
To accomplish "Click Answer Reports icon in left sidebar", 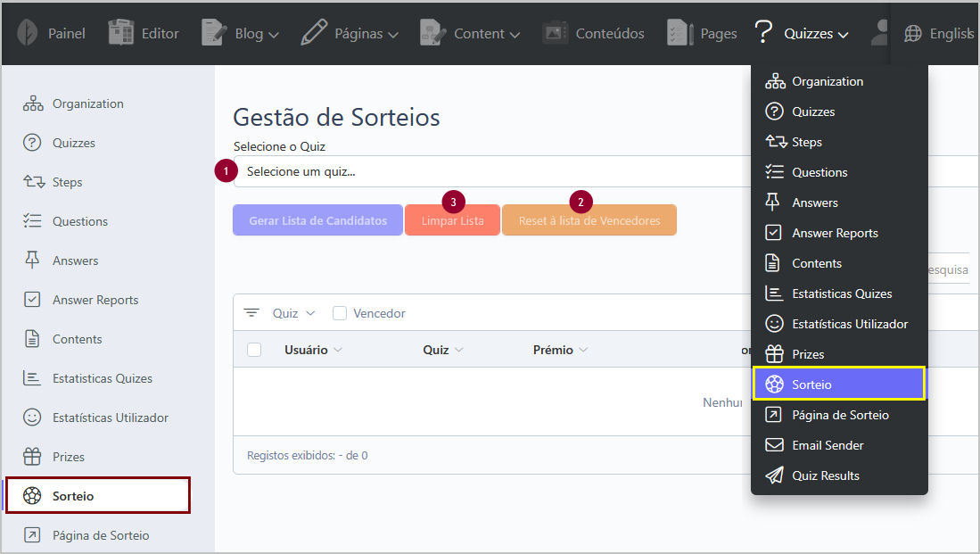I will point(32,300).
